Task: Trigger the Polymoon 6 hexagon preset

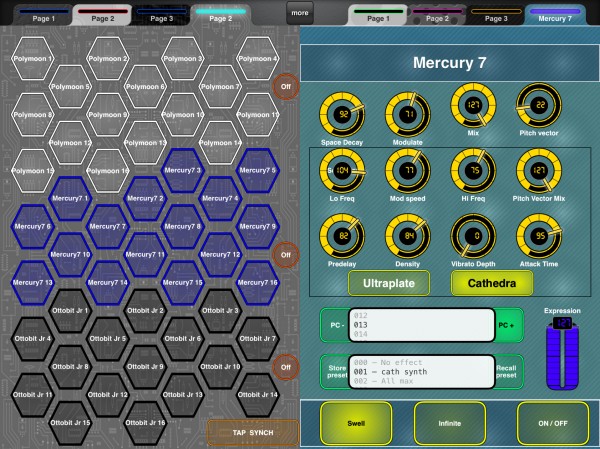Action: [x=145, y=87]
